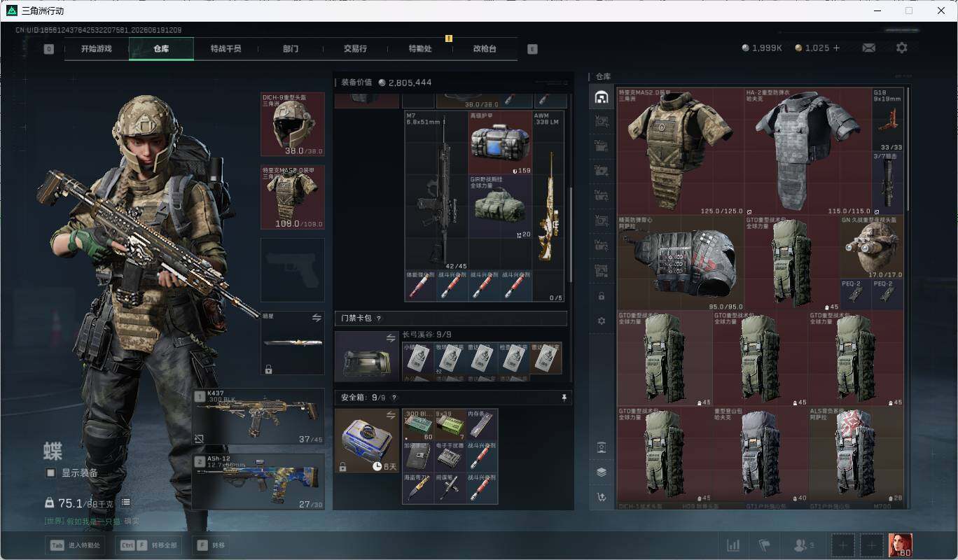Select the 重型登山包 backpack in warehouse
The height and width of the screenshot is (560, 958).
(761, 454)
